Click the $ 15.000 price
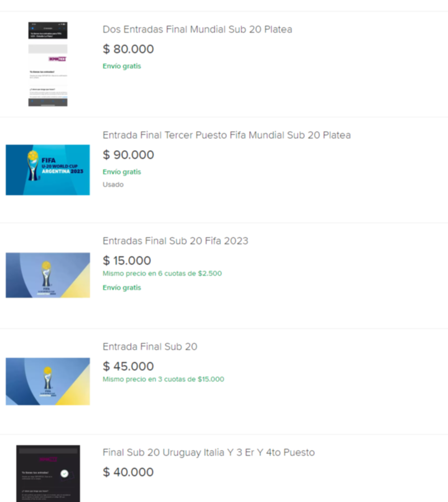The width and height of the screenshot is (448, 502). point(127,260)
